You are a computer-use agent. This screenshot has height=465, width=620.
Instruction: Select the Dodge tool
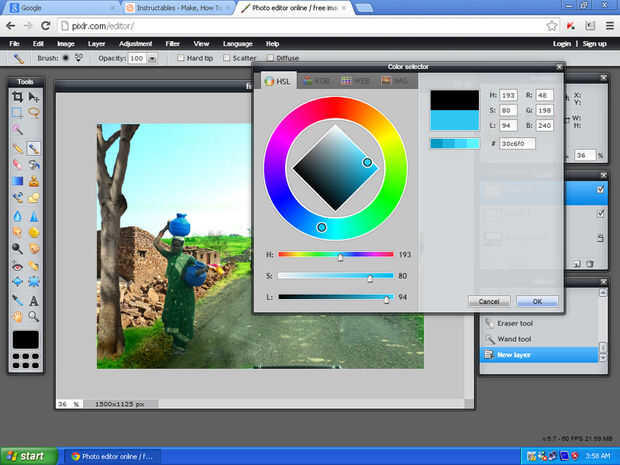click(17, 249)
